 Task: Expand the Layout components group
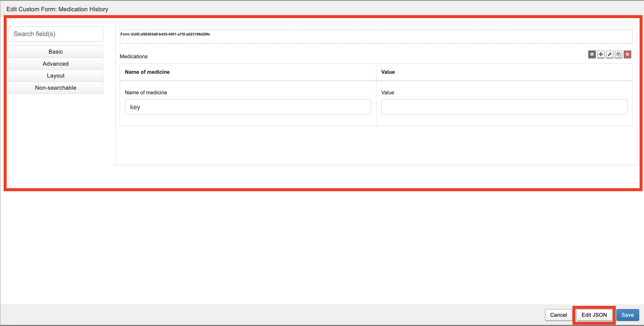tap(56, 76)
